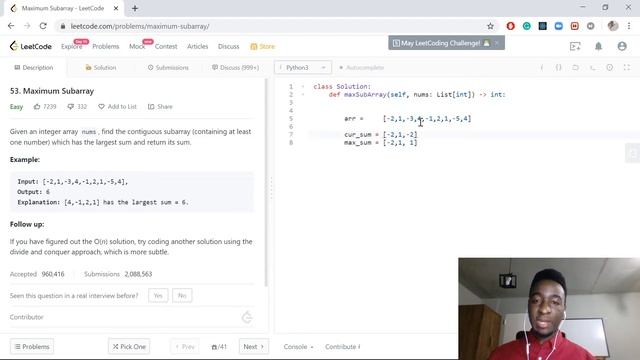This screenshot has width=640, height=360.
Task: Click the browser forward arrow
Action: (27, 26)
